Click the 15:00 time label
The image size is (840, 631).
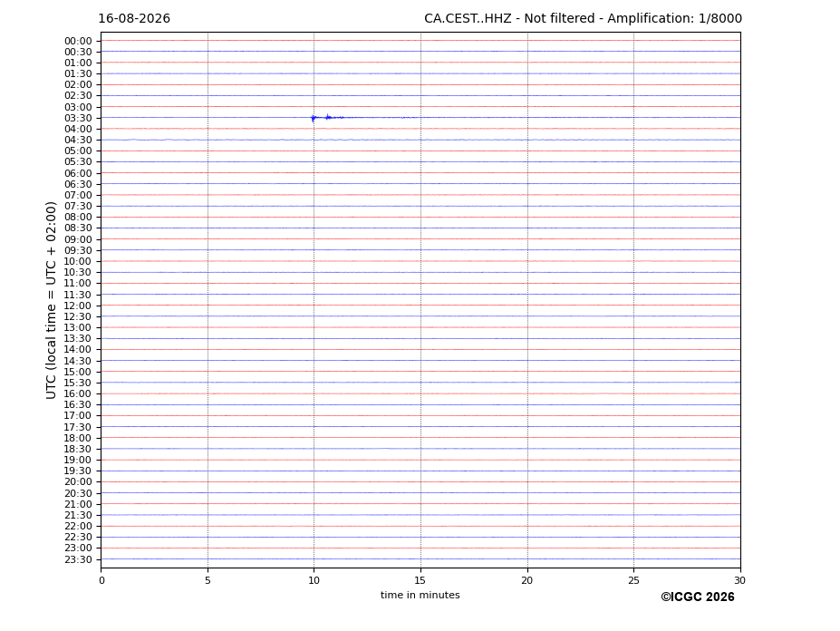tap(78, 372)
